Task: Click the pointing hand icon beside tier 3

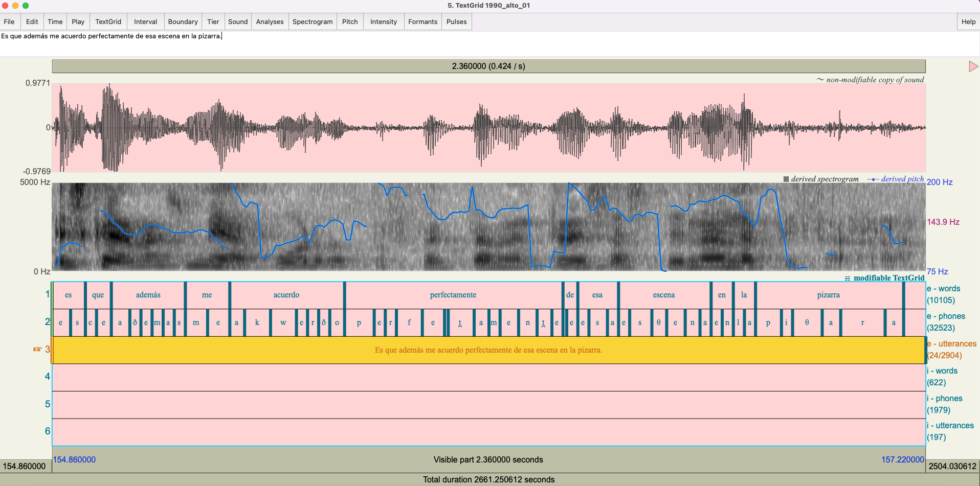Action: 37,349
